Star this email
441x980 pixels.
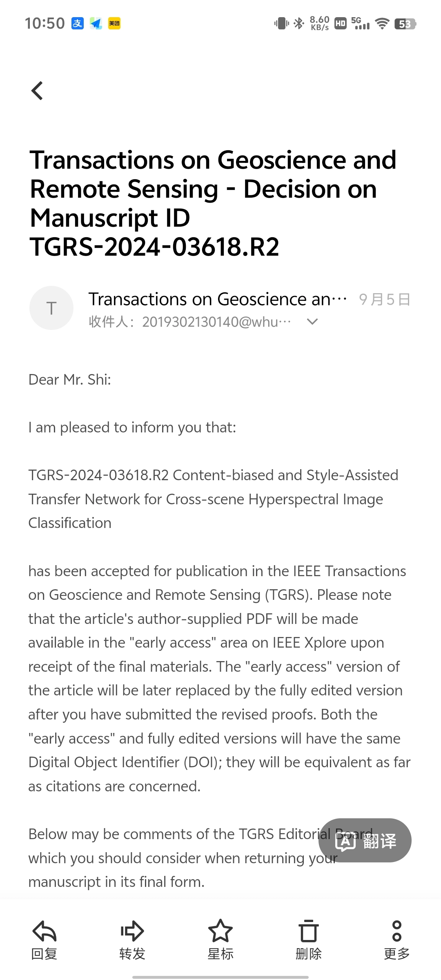(x=220, y=932)
